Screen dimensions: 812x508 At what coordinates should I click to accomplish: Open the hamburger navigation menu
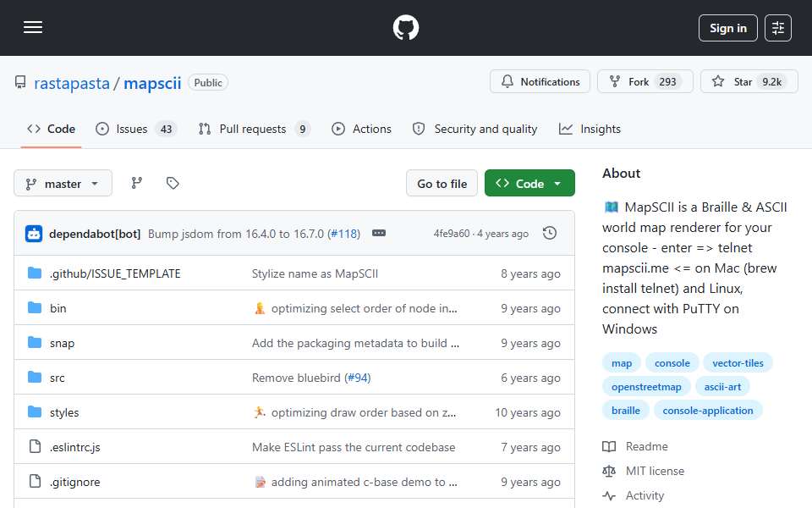[x=33, y=27]
